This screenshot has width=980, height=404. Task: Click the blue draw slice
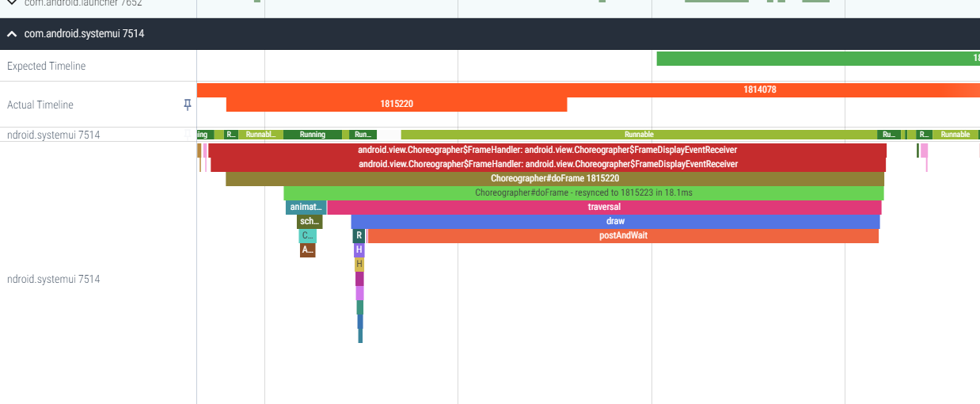tap(615, 221)
